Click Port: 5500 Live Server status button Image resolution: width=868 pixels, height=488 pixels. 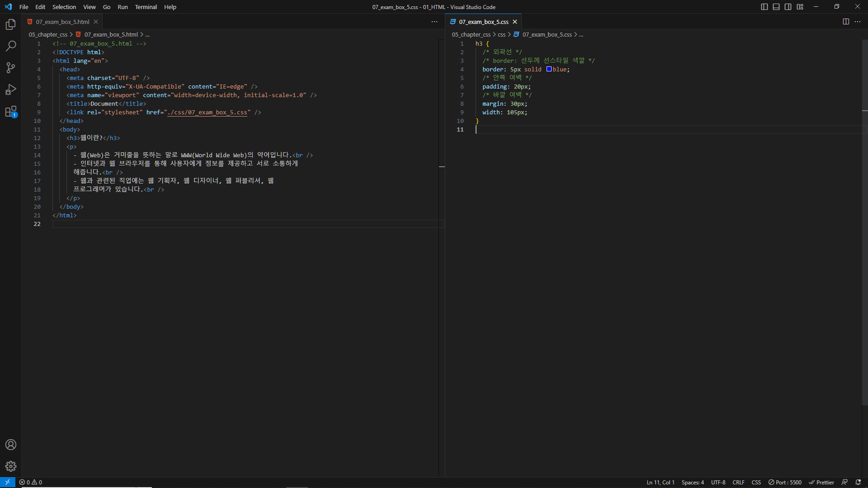pos(785,483)
